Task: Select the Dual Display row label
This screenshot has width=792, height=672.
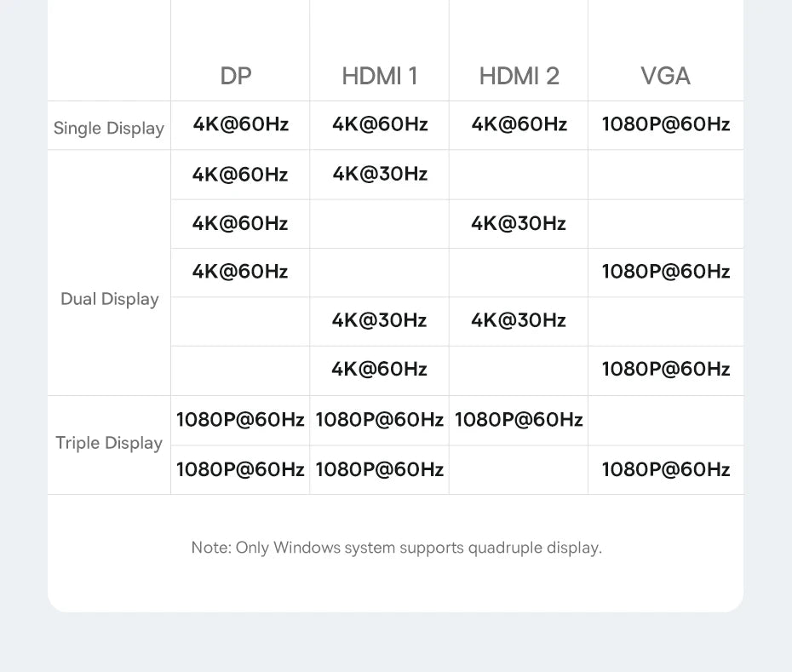Action: pos(110,299)
